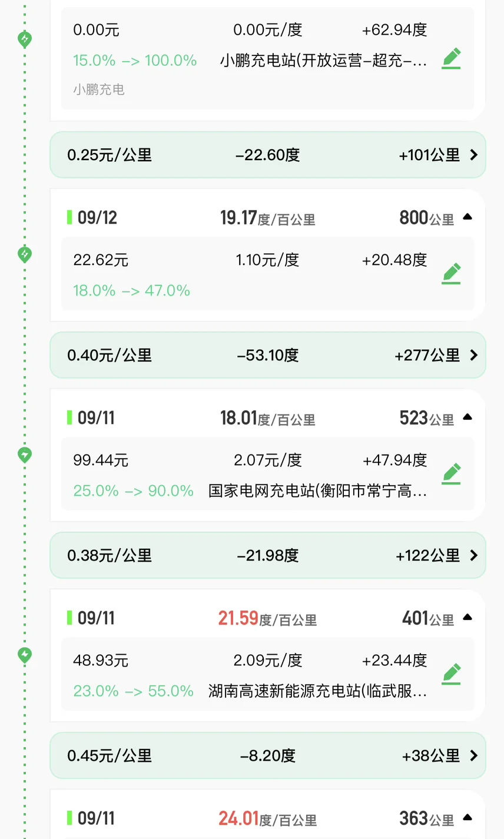Edit the 小鹏充电站 charging record
The width and height of the screenshot is (504, 839).
click(x=451, y=59)
